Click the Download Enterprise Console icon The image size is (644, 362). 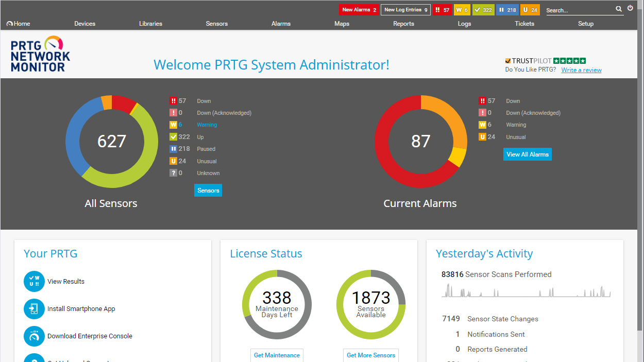pos(35,336)
